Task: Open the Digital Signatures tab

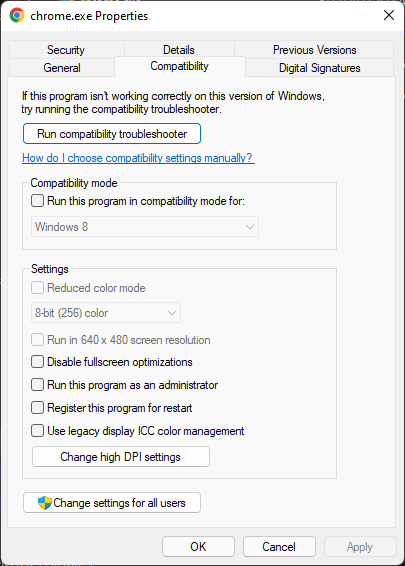Action: pyautogui.click(x=319, y=68)
